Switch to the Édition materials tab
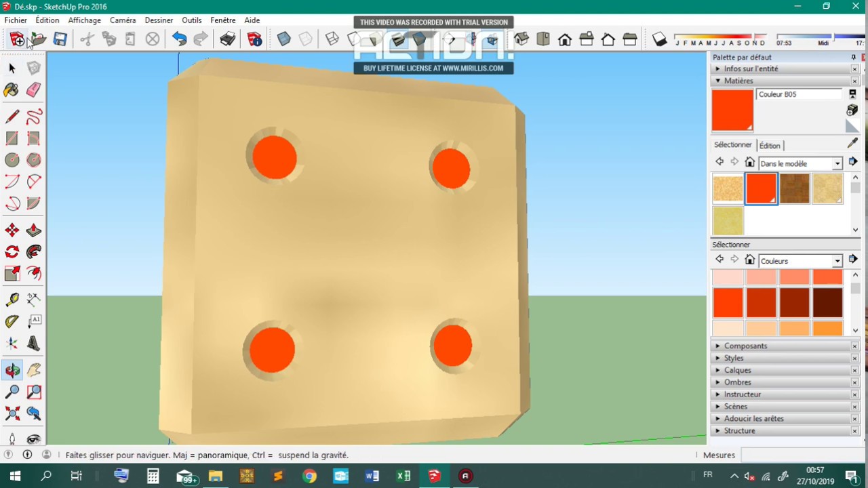This screenshot has width=868, height=488. pos(770,146)
